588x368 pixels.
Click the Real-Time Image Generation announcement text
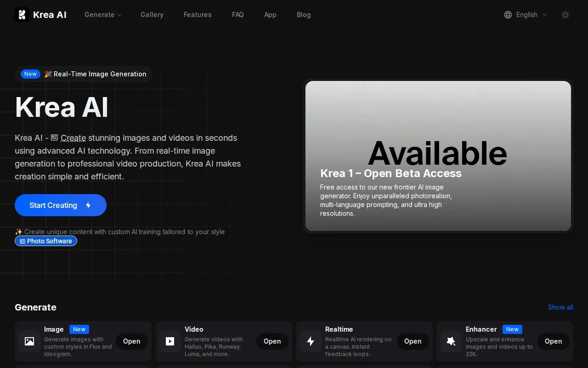click(100, 74)
